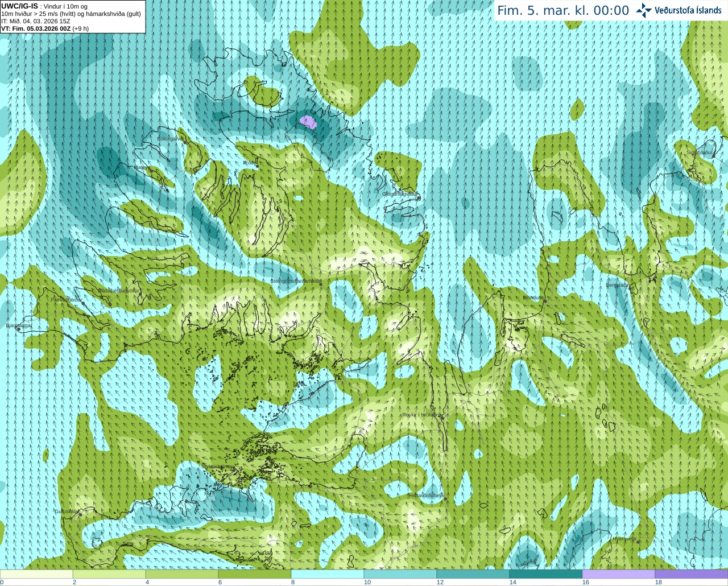Click the dark teal legend swatch for 14–16 m/s
The width and height of the screenshot is (728, 586).
[546, 574]
